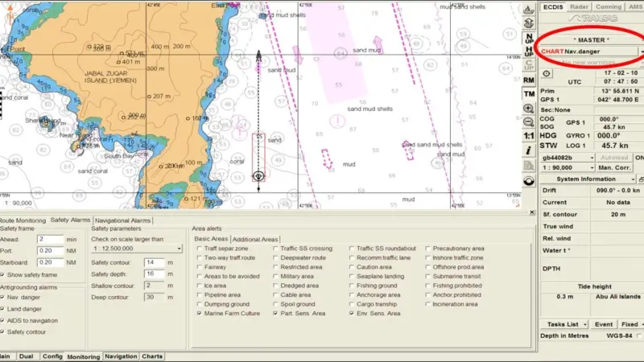The height and width of the screenshot is (362, 644).
Task: Select the ECDIS tab
Action: coord(553,7)
